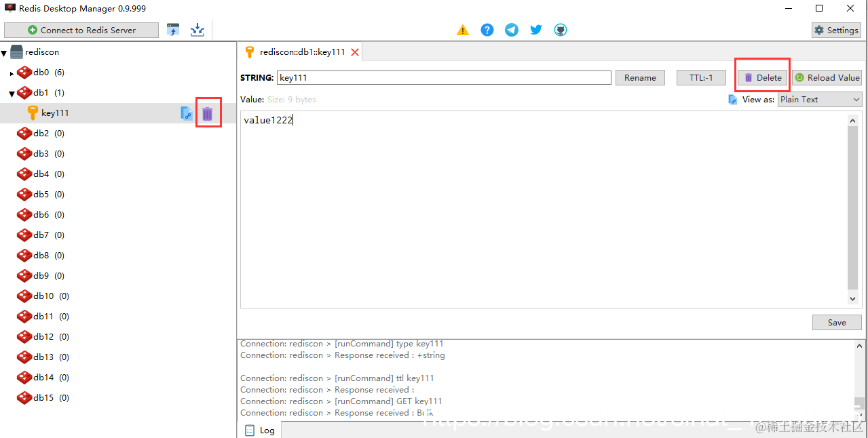Viewport: 868px width, 438px height.
Task: Open the Twitter bird icon link
Action: click(536, 30)
